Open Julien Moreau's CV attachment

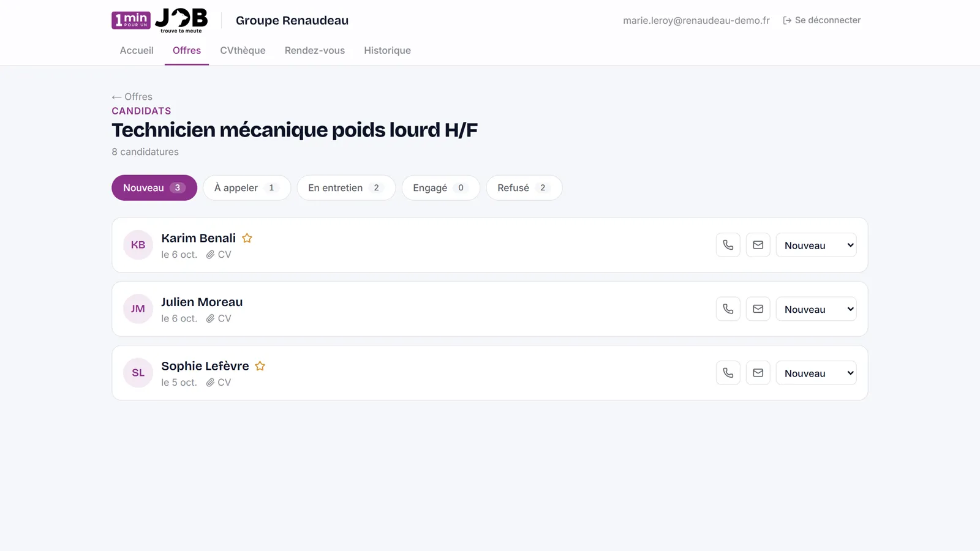(x=219, y=318)
